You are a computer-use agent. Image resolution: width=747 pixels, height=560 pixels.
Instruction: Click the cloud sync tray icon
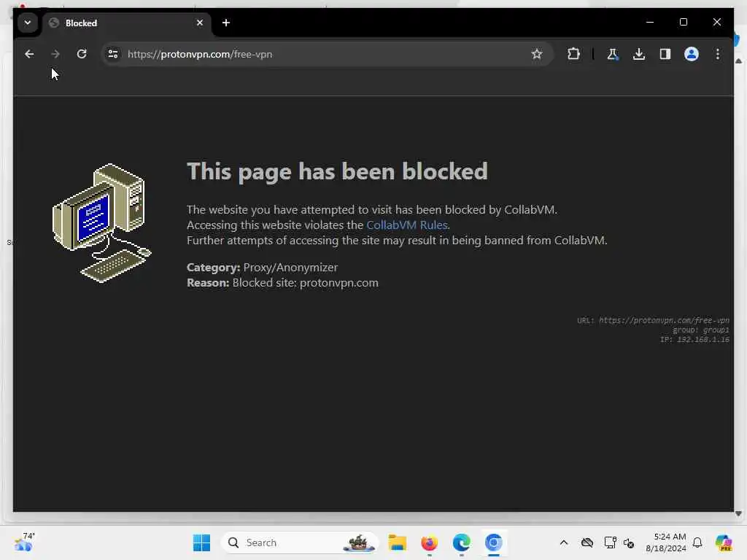coord(587,542)
